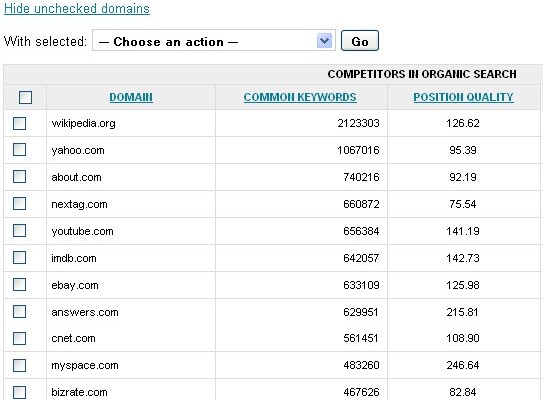The width and height of the screenshot is (543, 400).
Task: Click the 633109 keywords value
Action: [361, 285]
